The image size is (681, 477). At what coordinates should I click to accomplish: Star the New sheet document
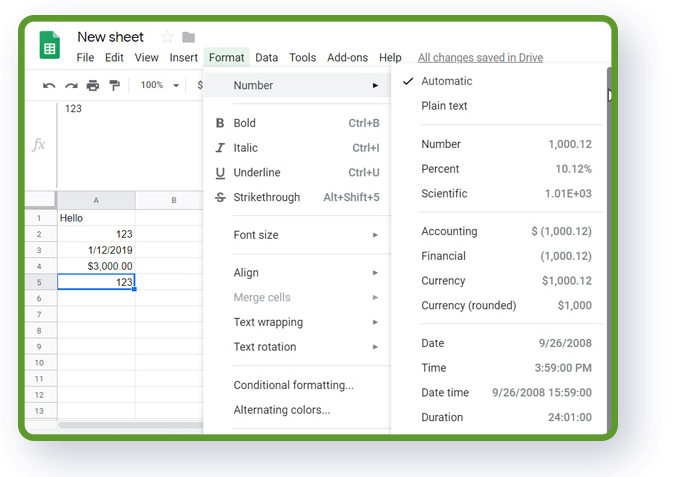tap(167, 37)
